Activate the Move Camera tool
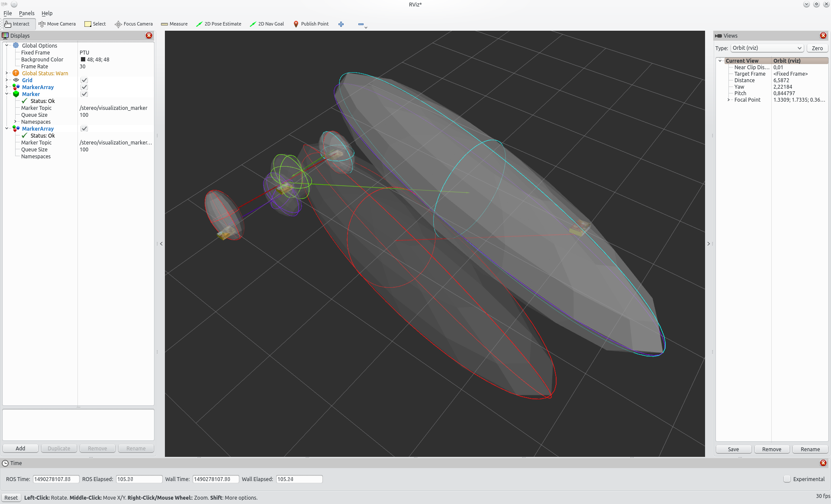This screenshot has width=831, height=504. tap(57, 24)
